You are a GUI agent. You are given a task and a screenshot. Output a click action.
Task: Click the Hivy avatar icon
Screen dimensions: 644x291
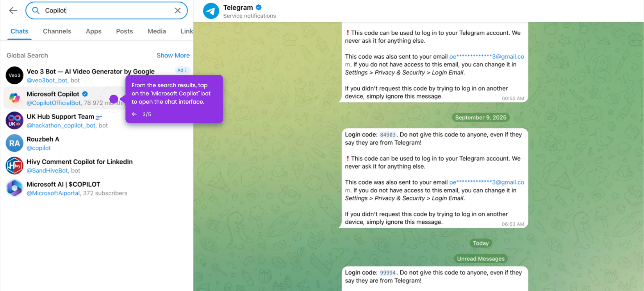(x=14, y=166)
